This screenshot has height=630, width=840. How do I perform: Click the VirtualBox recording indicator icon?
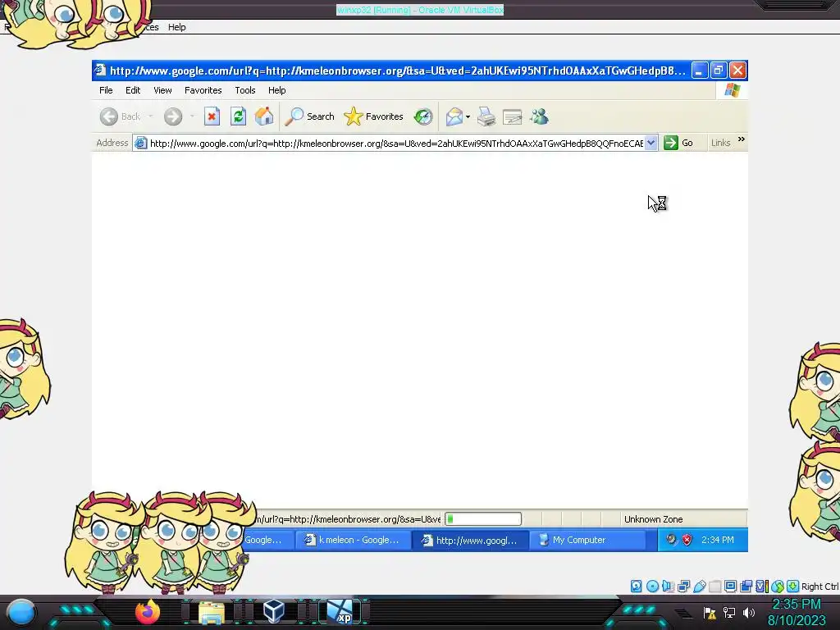coord(746,586)
